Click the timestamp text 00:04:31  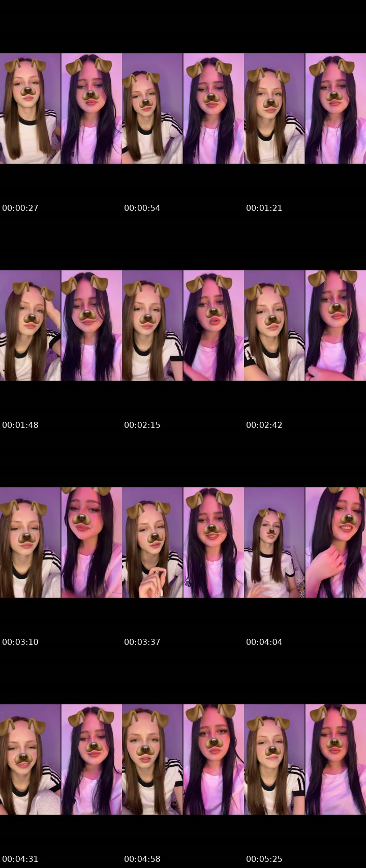[x=20, y=859]
